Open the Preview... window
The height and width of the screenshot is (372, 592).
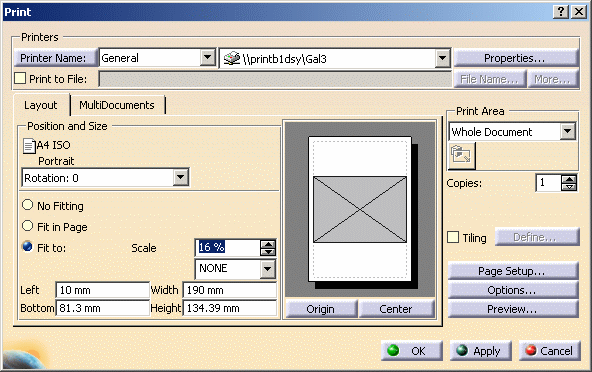(x=513, y=309)
